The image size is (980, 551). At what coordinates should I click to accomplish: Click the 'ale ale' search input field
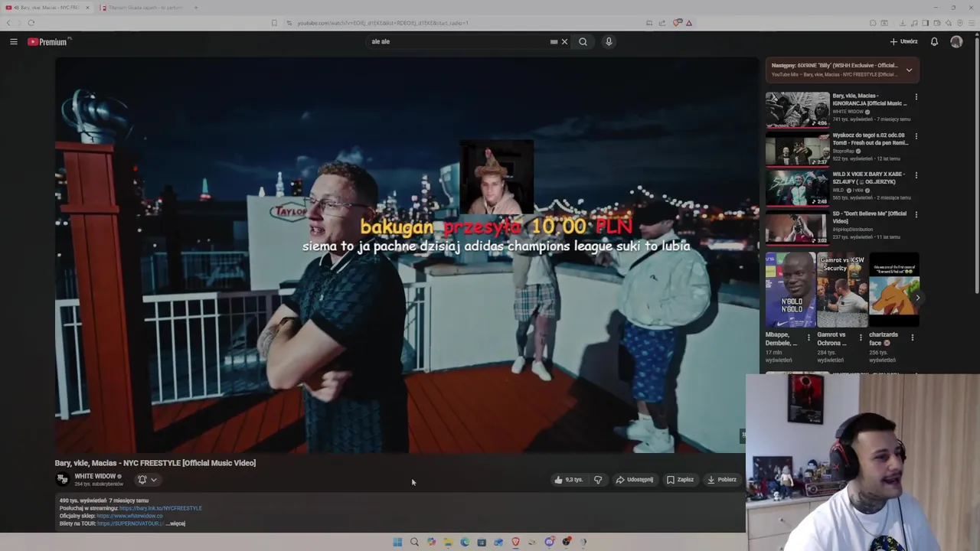(458, 41)
